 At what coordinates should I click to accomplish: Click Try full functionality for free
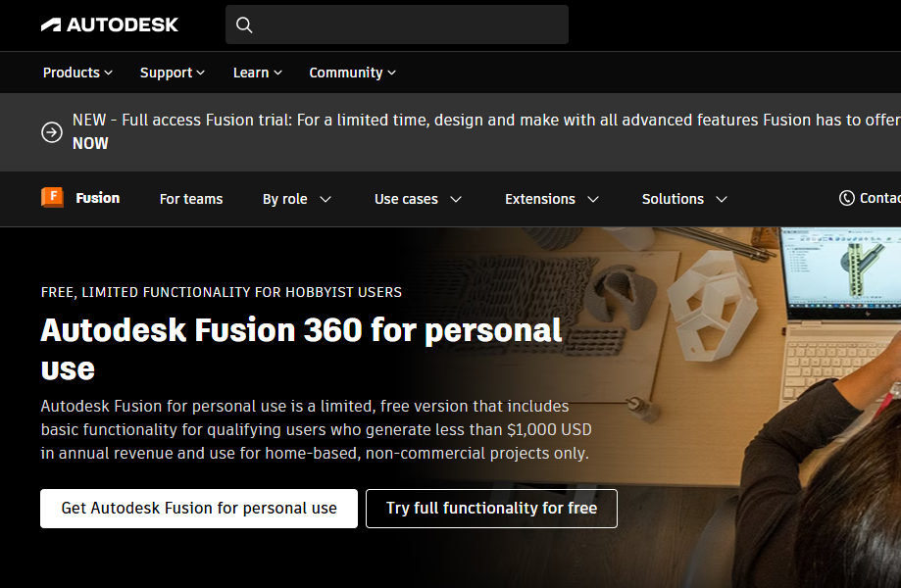click(491, 509)
